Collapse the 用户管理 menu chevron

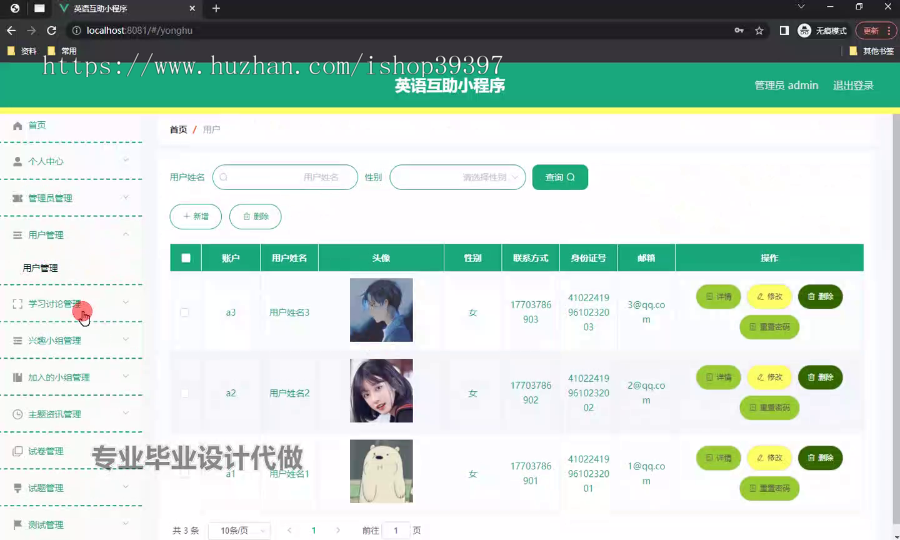[126, 234]
